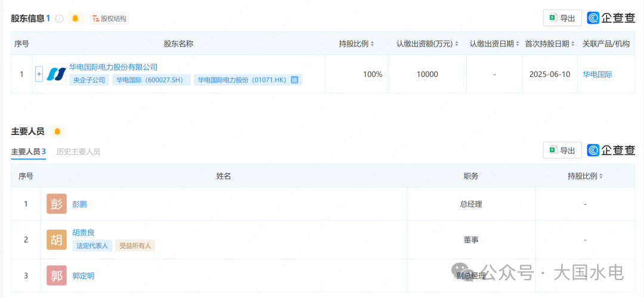The width and height of the screenshot is (644, 298).
Task: Open the 胡贵良 person link
Action: [x=83, y=232]
